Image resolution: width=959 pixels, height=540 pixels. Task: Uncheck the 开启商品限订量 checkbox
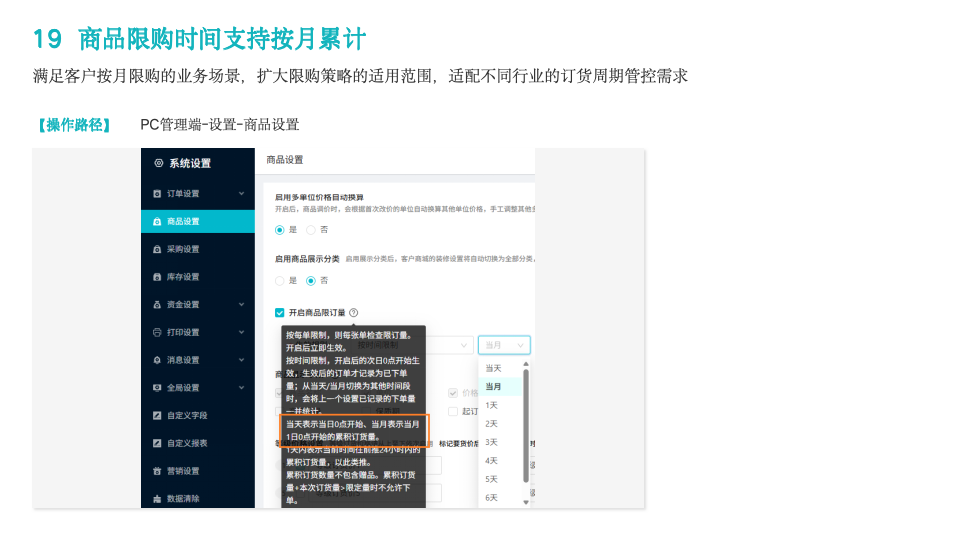click(280, 313)
